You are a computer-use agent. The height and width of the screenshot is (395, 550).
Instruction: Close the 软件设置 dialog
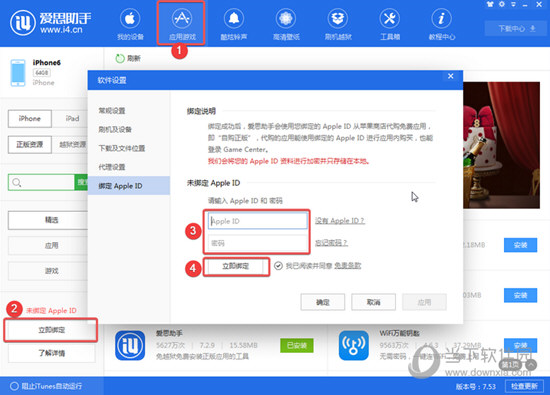[x=451, y=76]
